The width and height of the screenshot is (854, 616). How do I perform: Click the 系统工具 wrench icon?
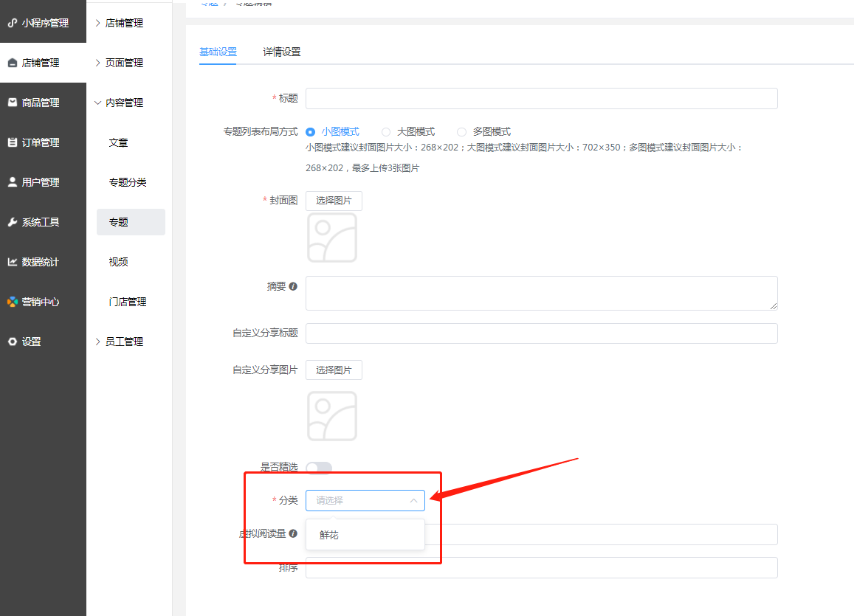(x=12, y=222)
